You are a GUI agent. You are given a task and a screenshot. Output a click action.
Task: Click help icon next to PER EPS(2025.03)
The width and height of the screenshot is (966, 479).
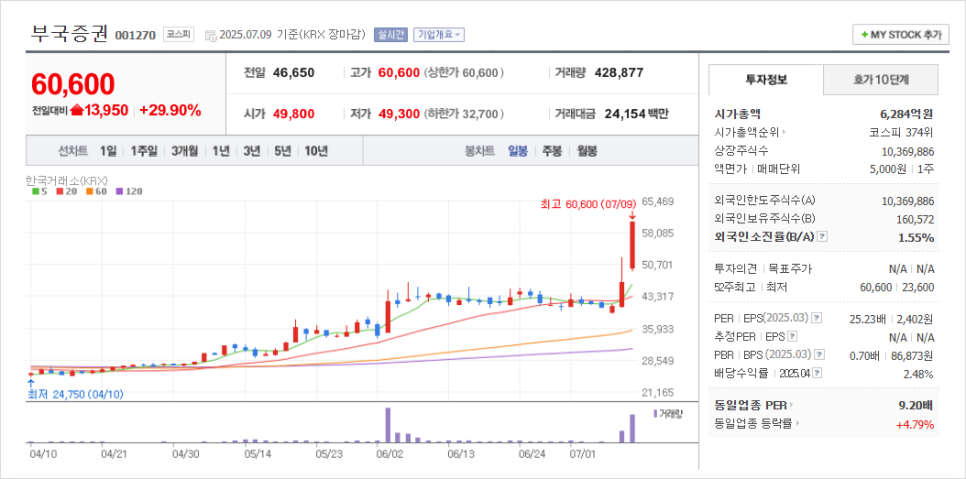pyautogui.click(x=816, y=318)
